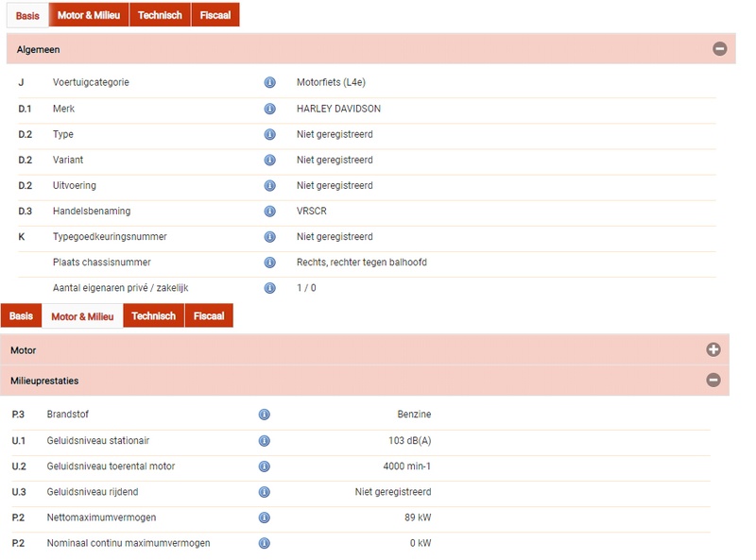Select the Basis tab in upper tab bar
This screenshot has width=756, height=560.
click(27, 15)
